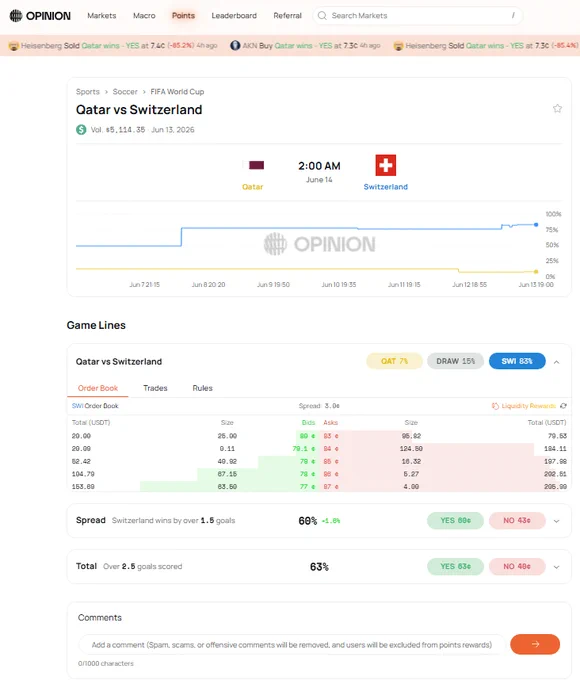Click the OPINION logo

point(40,16)
